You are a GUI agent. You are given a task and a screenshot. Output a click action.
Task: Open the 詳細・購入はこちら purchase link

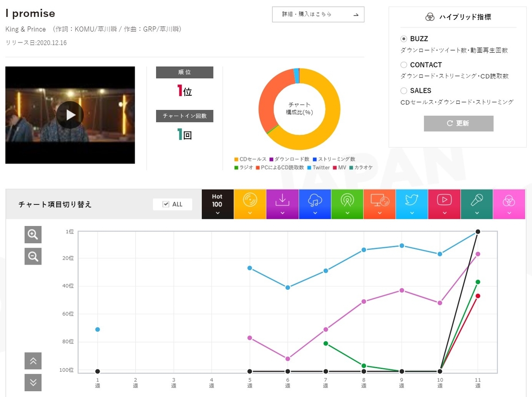point(318,14)
